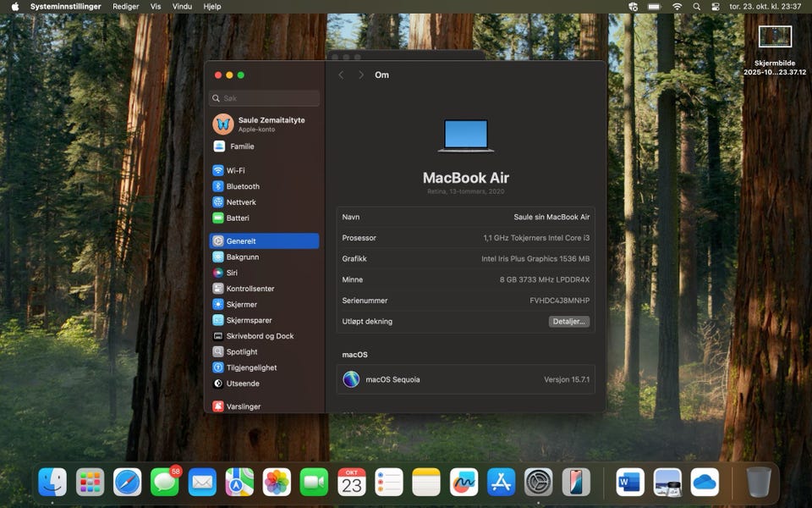Image resolution: width=812 pixels, height=508 pixels.
Task: Select Varslinger in the sidebar
Action: pos(264,406)
